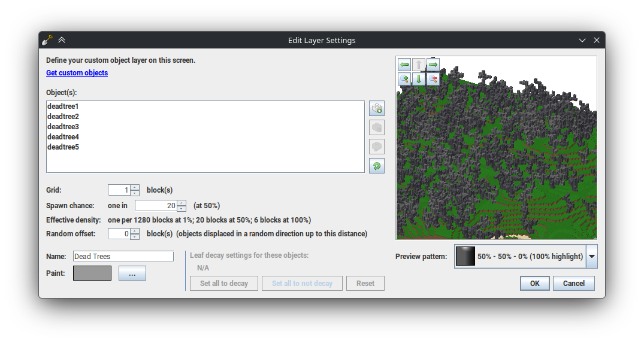This screenshot has width=644, height=344.
Task: Click the add custom object button
Action: pos(376,108)
